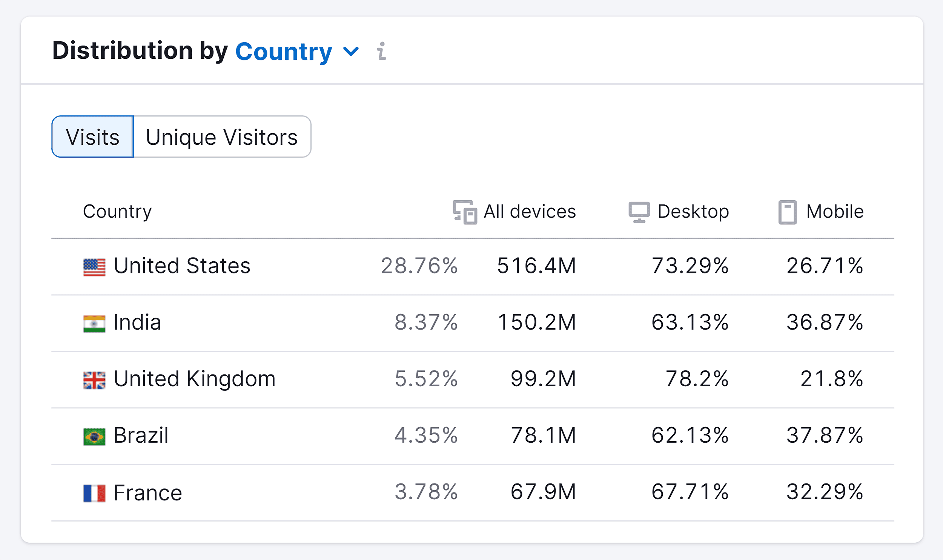Screen dimensions: 943x560
Task: Click the India flag icon
Action: tap(94, 324)
